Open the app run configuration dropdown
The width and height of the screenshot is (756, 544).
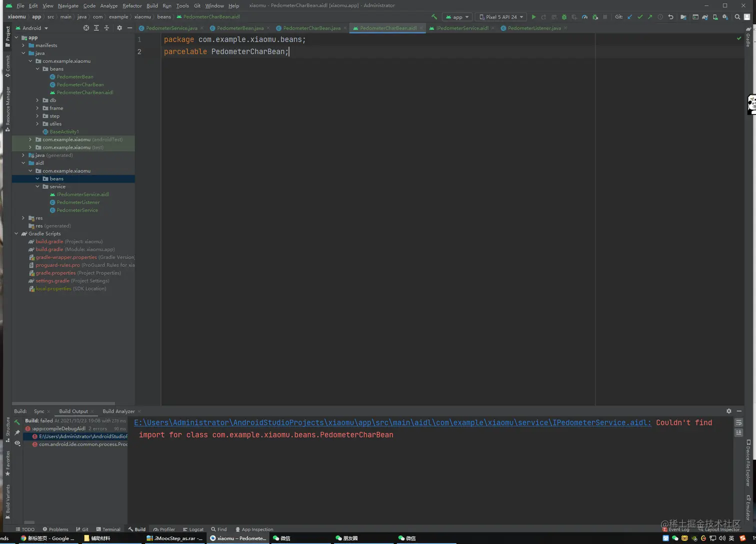[x=457, y=17]
